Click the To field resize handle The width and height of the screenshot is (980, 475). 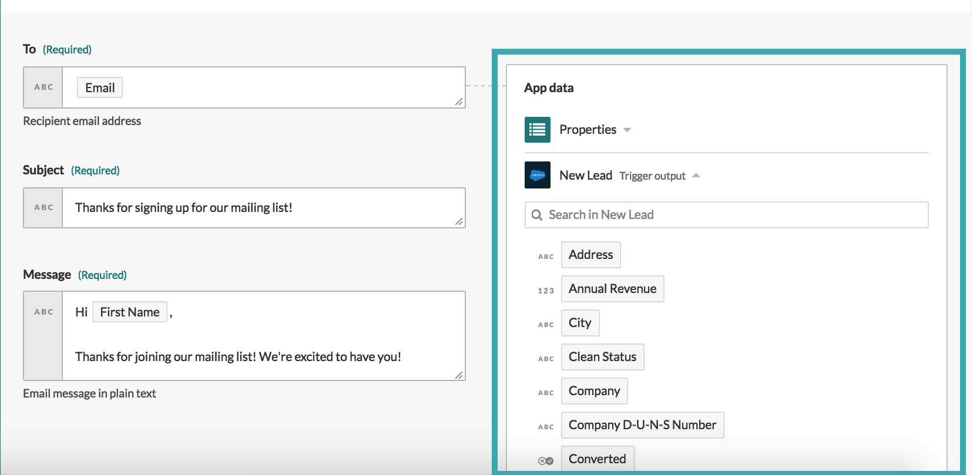pos(459,102)
